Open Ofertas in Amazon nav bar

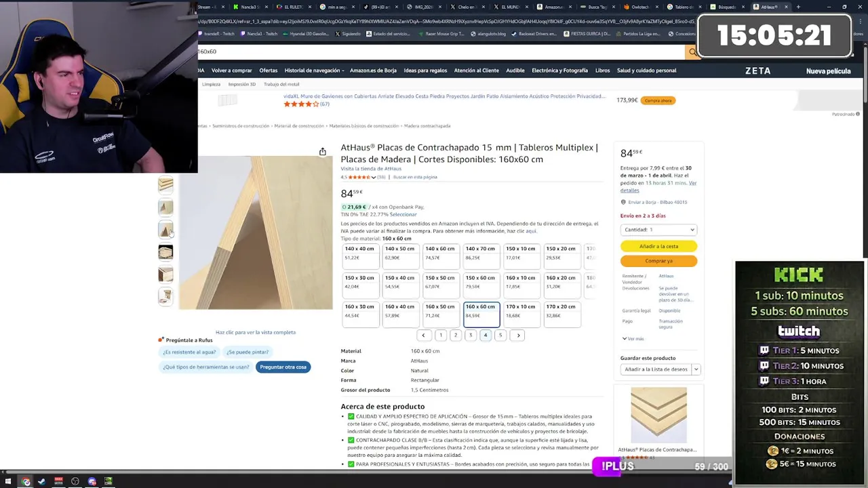click(x=268, y=70)
